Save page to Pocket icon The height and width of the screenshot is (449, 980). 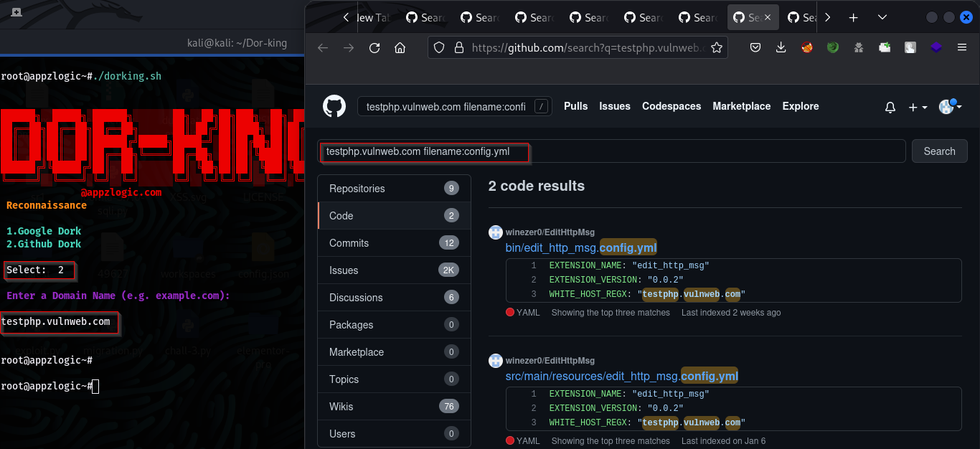(755, 48)
